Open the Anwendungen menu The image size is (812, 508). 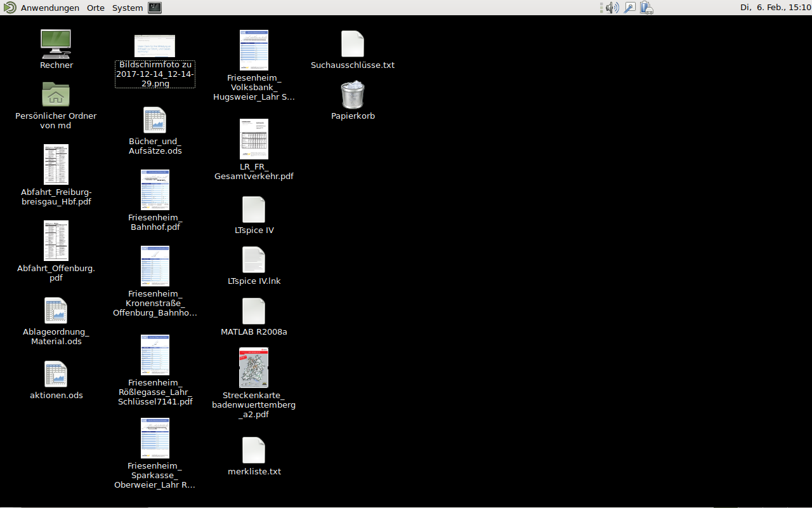click(x=49, y=8)
